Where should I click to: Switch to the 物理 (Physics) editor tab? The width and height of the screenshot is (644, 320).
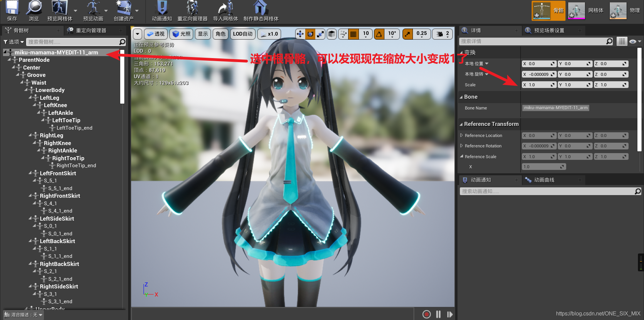[618, 10]
